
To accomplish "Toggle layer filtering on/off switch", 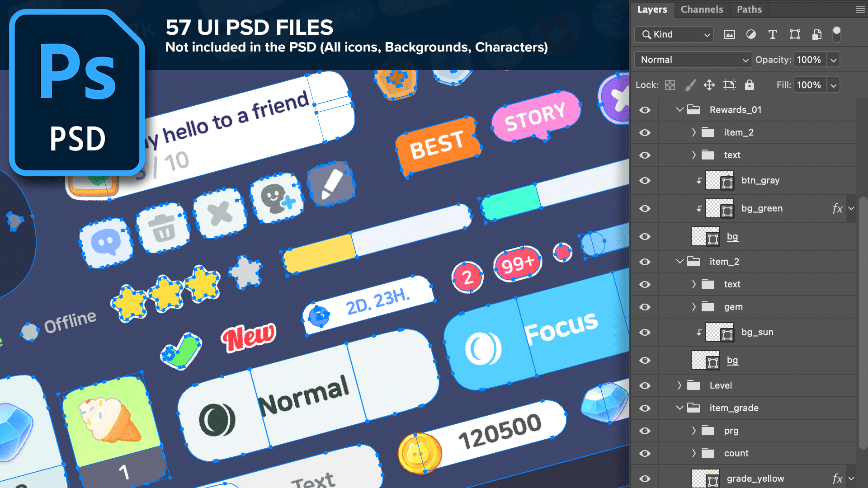I will (837, 33).
